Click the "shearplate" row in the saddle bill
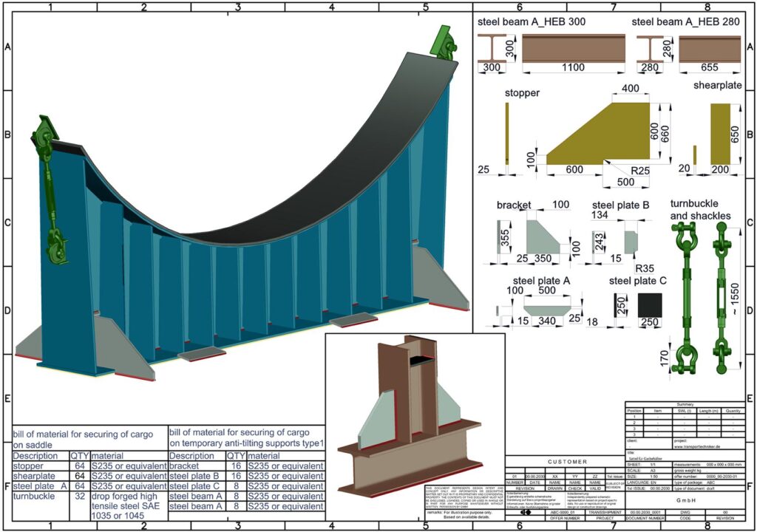Viewport: 757px width, 532px height. 89,476
